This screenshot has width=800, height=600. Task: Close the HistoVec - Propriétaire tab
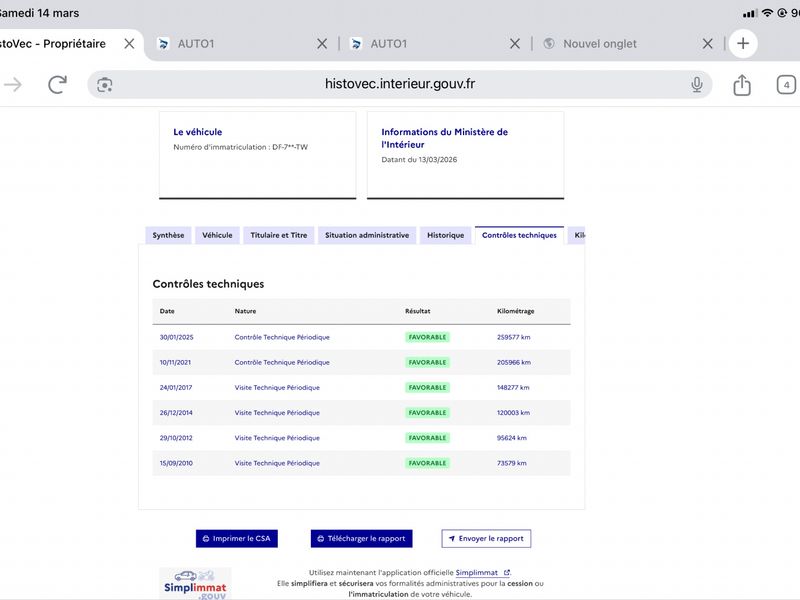[x=128, y=44]
